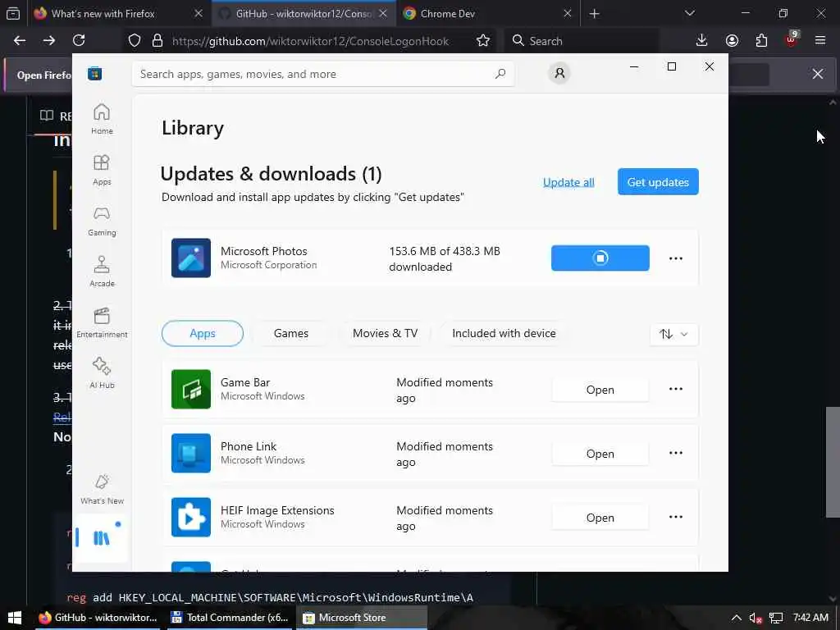Select the Games filter tab
Screen dimensions: 840x630
pos(291,333)
